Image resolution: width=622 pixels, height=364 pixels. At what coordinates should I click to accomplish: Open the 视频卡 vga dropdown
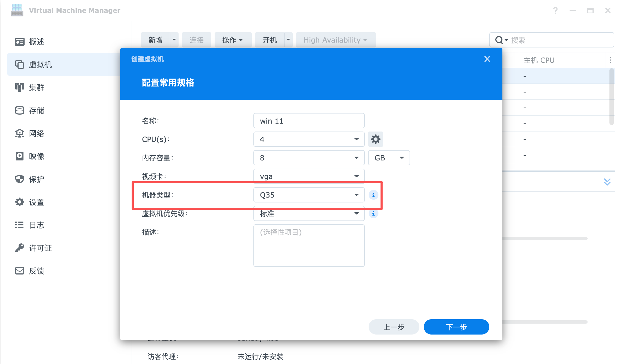tap(309, 176)
